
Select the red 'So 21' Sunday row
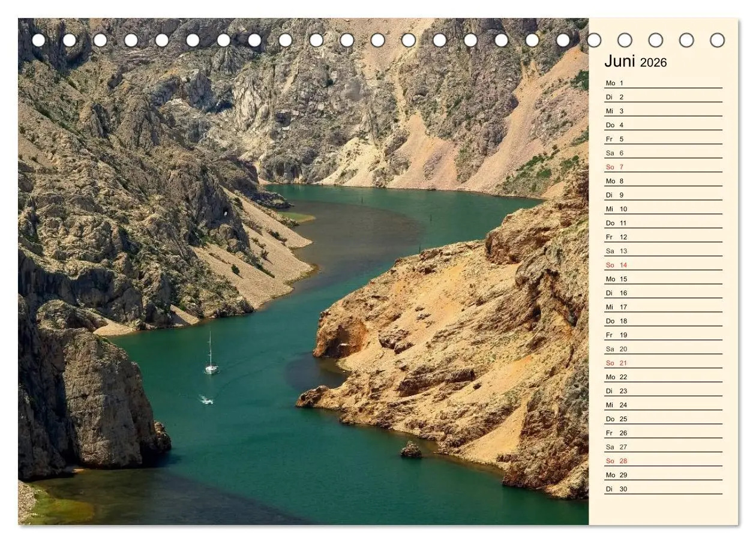pos(663,363)
